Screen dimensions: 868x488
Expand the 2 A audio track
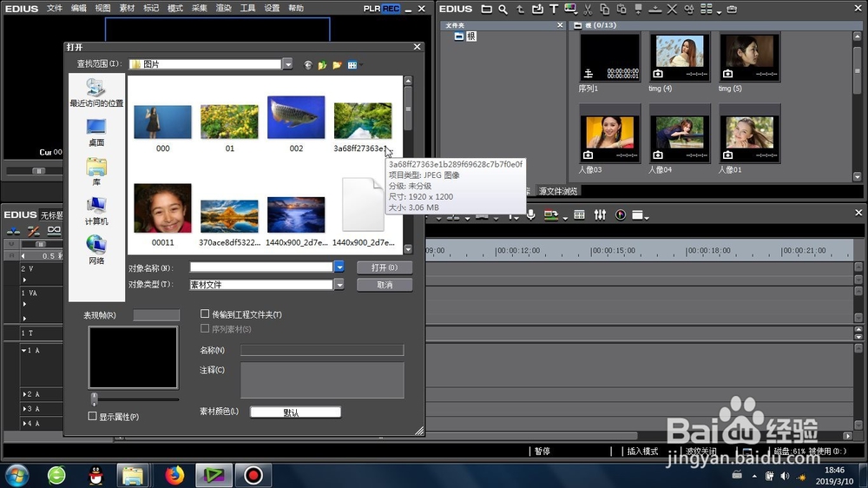pyautogui.click(x=23, y=394)
